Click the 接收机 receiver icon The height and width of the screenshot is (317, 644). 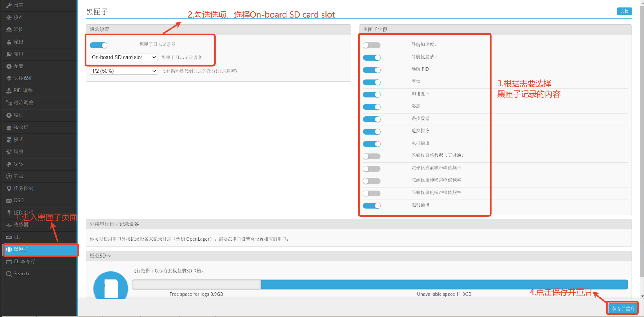(x=9, y=127)
